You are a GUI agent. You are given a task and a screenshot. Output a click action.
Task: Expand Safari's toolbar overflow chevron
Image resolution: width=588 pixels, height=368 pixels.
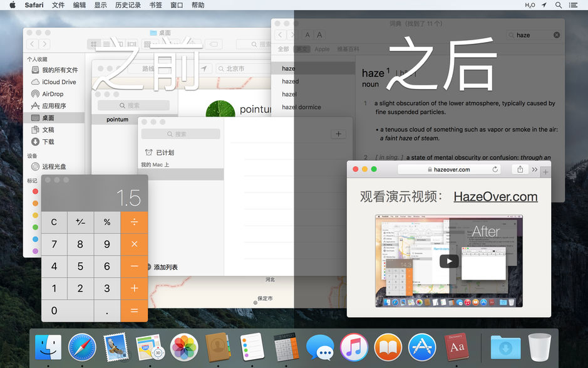point(535,169)
